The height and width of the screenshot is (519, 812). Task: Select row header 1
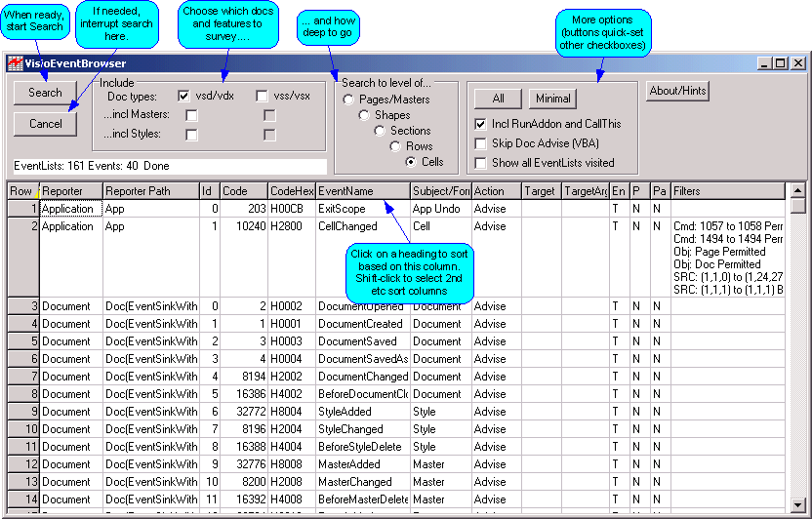(23, 209)
